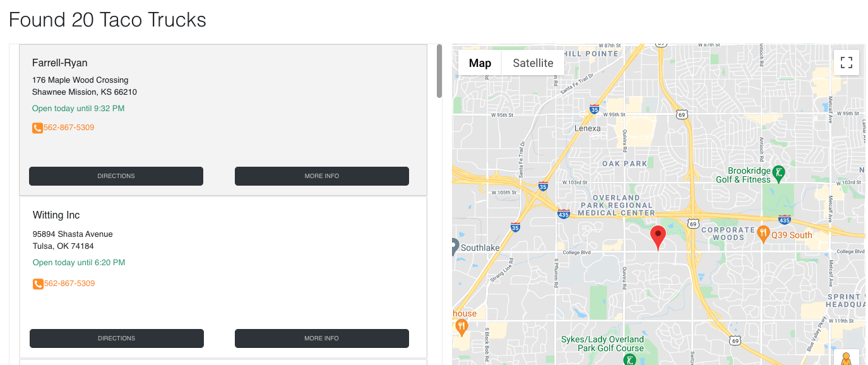
Task: Click the taco truck list scrollbar
Action: (x=439, y=71)
